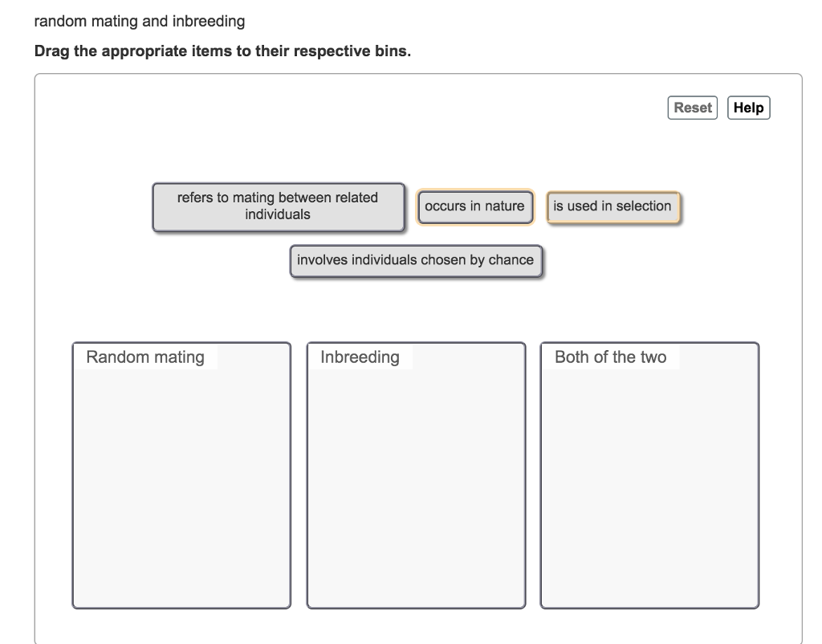The image size is (822, 644).
Task: Click the "Random mating" bin label
Action: pos(145,357)
